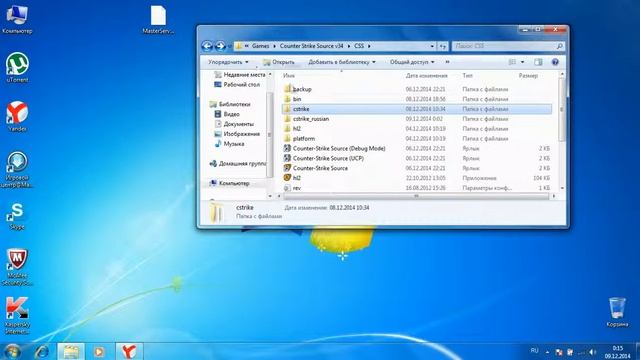Open Видео library in sidebar
This screenshot has height=360, width=640.
click(x=227, y=114)
